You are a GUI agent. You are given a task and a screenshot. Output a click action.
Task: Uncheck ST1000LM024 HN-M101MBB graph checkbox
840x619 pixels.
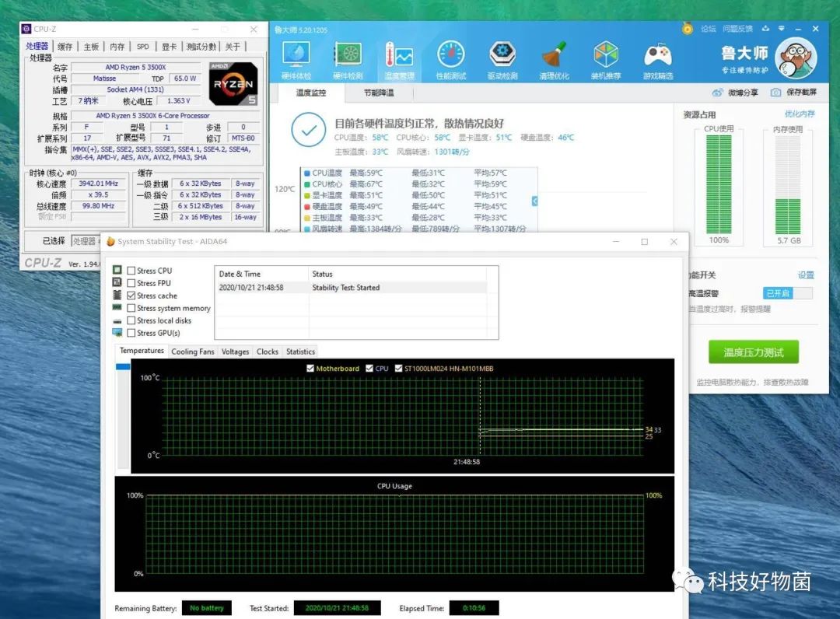tap(398, 369)
